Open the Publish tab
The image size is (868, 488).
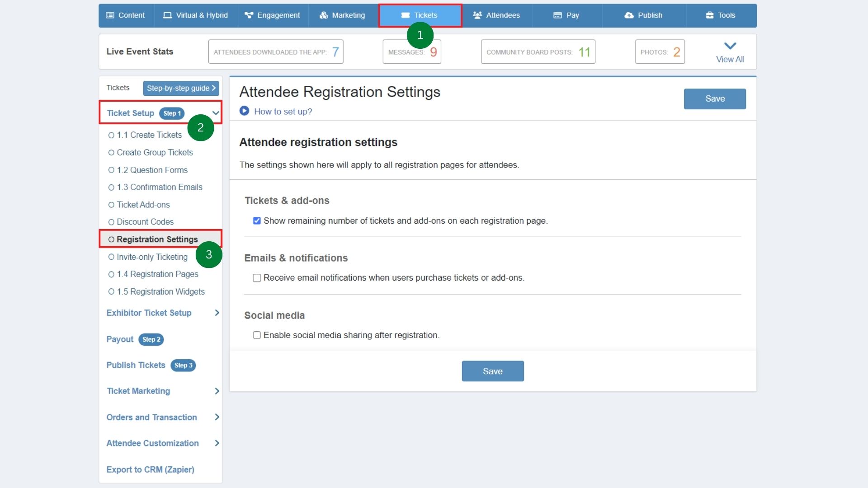click(x=644, y=15)
